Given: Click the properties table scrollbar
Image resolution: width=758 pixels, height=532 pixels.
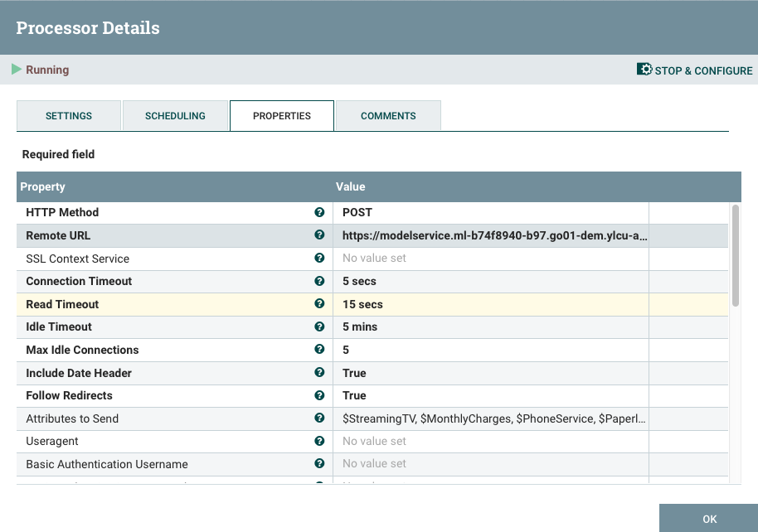Looking at the screenshot, I should [x=735, y=257].
